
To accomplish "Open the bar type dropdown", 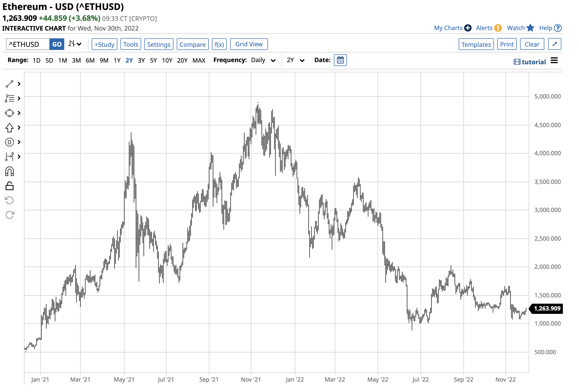I will (x=75, y=44).
